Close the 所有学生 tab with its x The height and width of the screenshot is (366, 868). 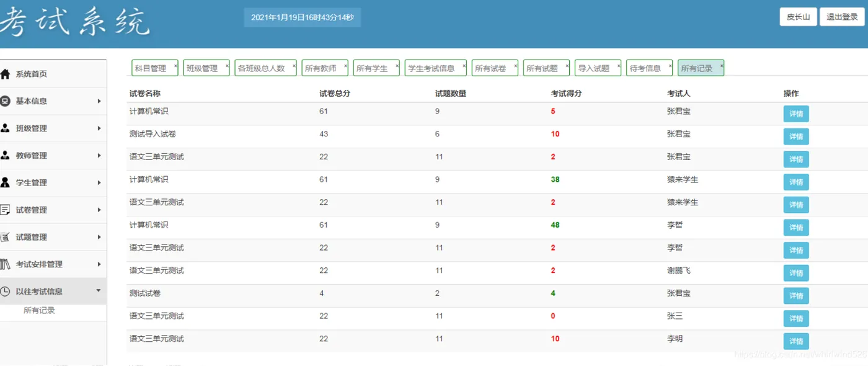[x=397, y=65]
